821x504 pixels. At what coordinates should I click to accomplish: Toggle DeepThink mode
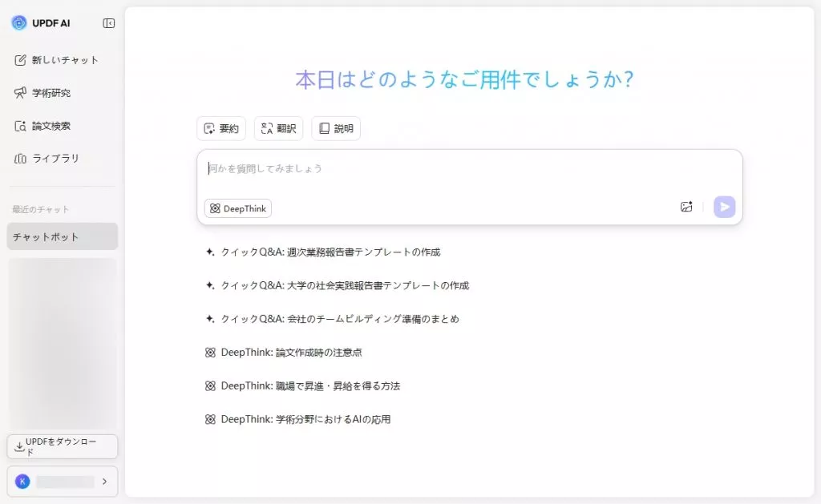pos(237,208)
